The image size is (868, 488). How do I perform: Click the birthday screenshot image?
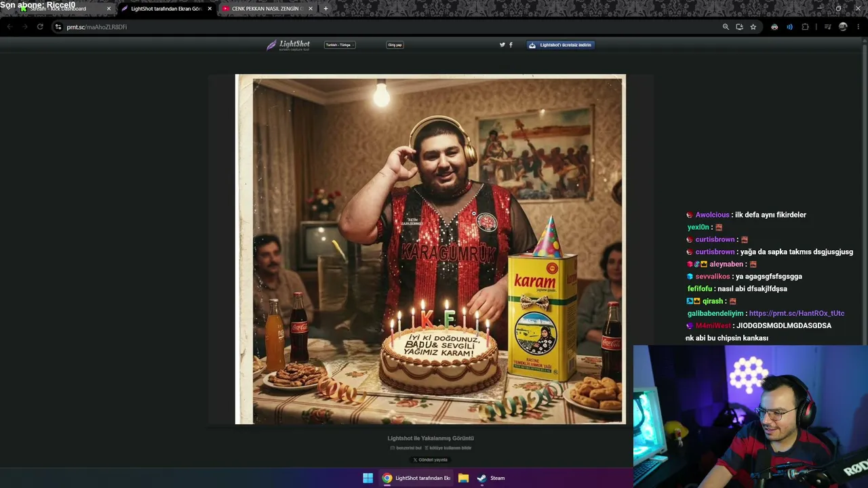pos(431,249)
